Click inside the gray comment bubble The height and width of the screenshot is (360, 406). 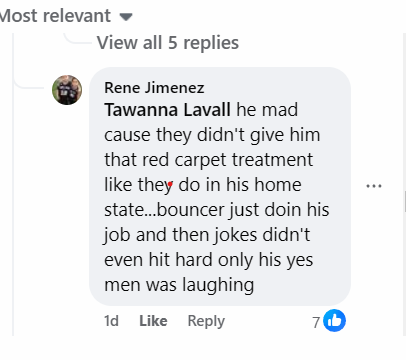click(220, 186)
